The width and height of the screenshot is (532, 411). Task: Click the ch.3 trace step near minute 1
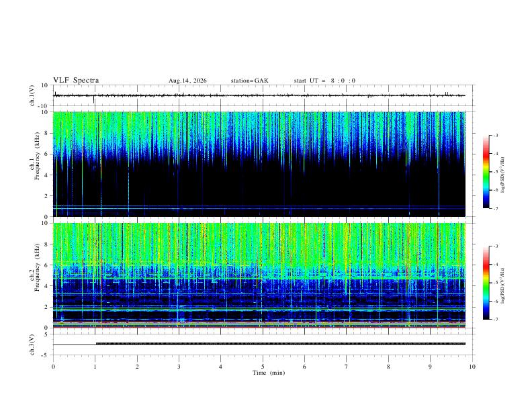[96, 344]
